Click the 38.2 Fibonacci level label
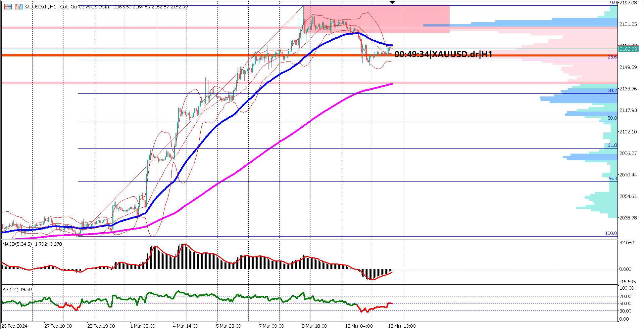The width and height of the screenshot is (644, 329). (x=613, y=91)
